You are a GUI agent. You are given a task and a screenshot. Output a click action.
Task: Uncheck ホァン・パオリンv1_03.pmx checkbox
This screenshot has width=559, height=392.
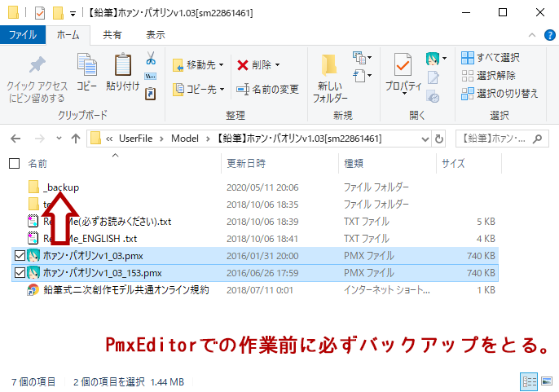(x=20, y=256)
